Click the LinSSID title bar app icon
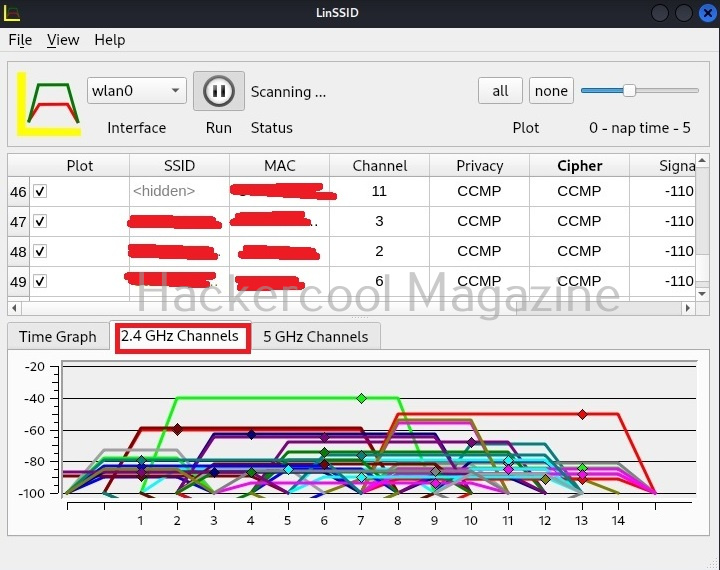Screen dimensions: 720x570 (12, 13)
